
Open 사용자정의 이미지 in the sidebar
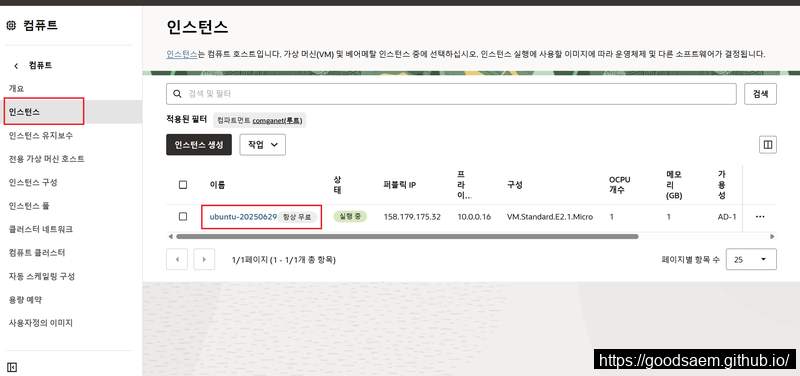point(41,323)
